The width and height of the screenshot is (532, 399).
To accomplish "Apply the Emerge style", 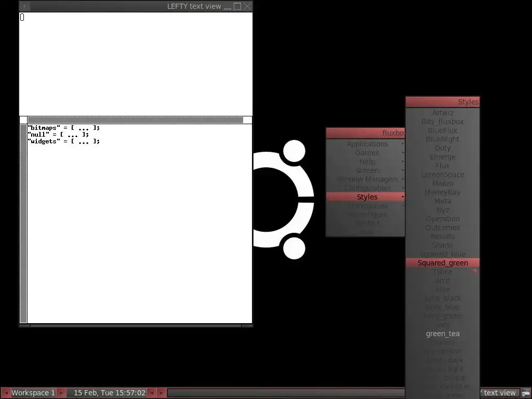I will point(443,157).
